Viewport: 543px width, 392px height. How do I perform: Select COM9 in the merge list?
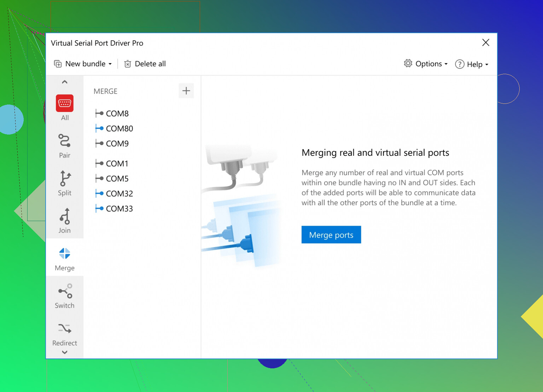point(117,143)
